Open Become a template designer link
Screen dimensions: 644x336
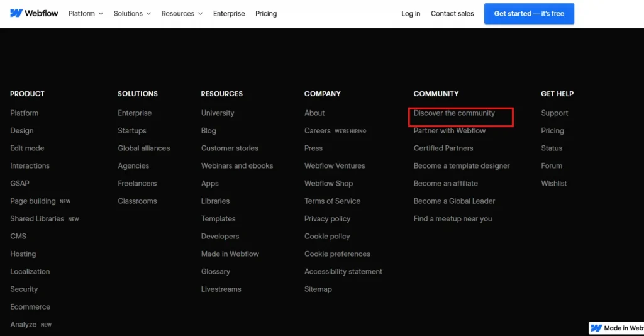462,166
